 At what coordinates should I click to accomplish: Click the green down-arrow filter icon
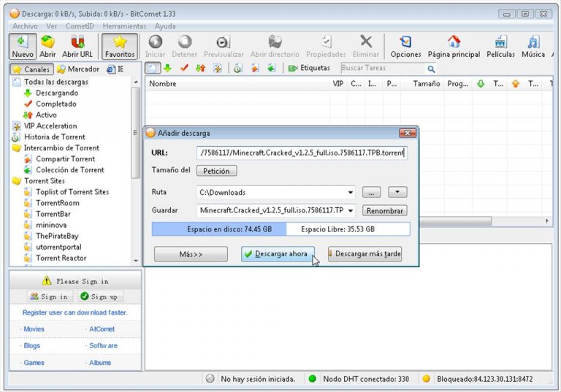coord(167,68)
